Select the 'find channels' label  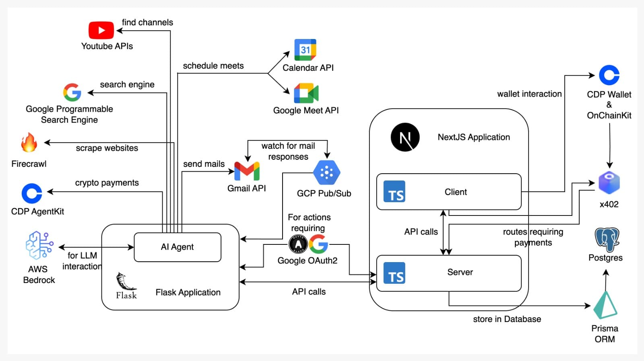147,23
